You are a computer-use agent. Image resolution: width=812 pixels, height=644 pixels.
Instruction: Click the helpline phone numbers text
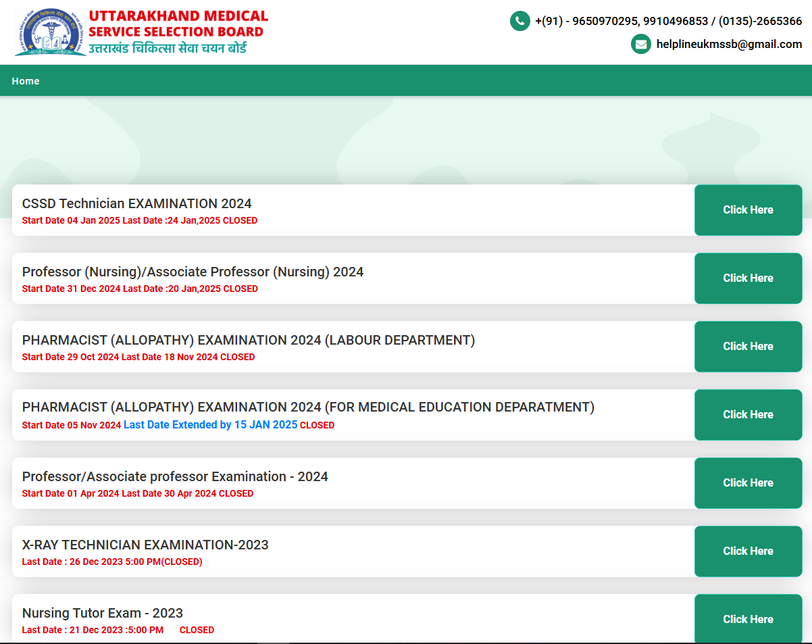tap(668, 21)
